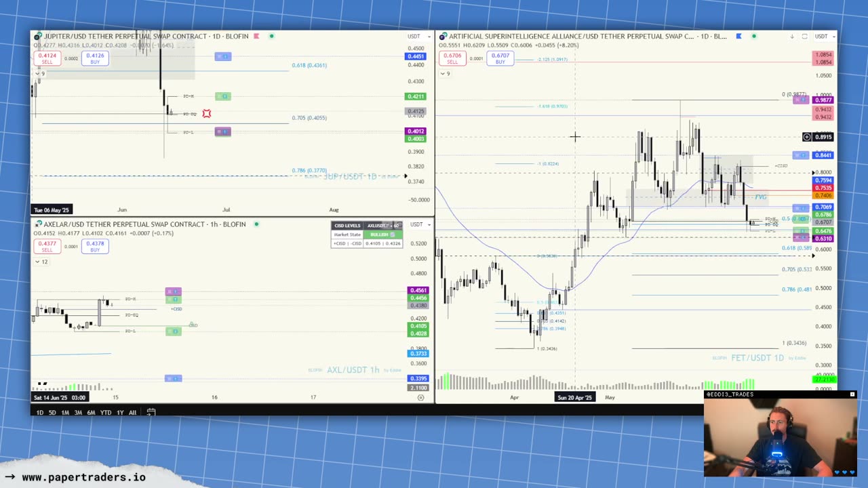Click the down arrow icon in FET header
This screenshot has height=488, width=868.
[x=791, y=37]
